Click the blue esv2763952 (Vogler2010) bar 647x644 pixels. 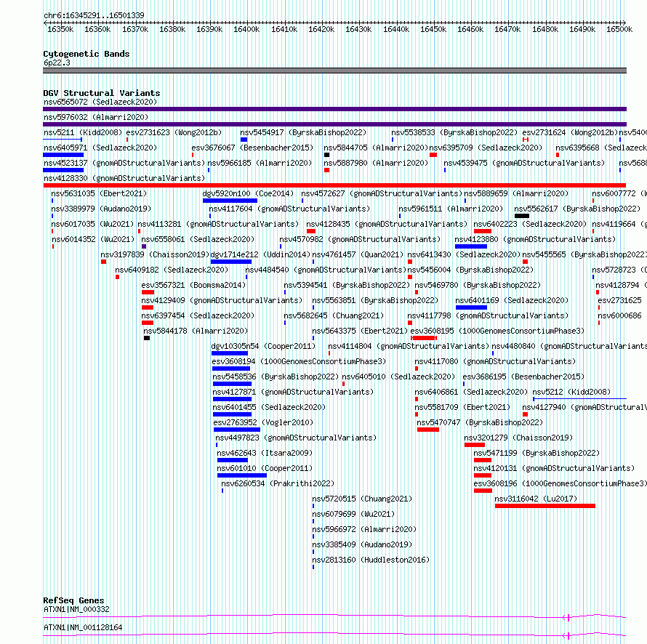click(237, 430)
